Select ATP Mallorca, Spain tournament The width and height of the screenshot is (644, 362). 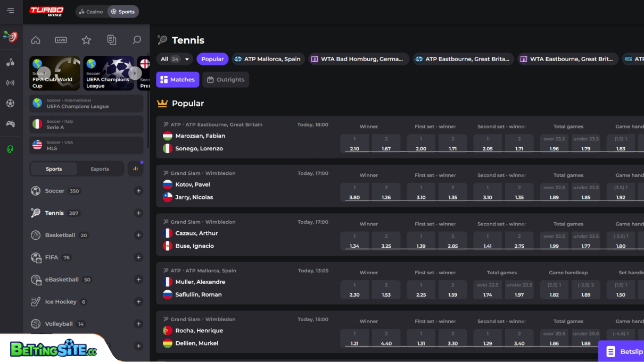click(x=268, y=59)
